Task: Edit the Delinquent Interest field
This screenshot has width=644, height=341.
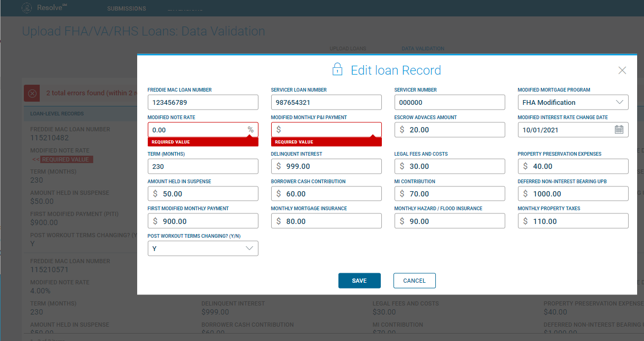Action: (326, 166)
